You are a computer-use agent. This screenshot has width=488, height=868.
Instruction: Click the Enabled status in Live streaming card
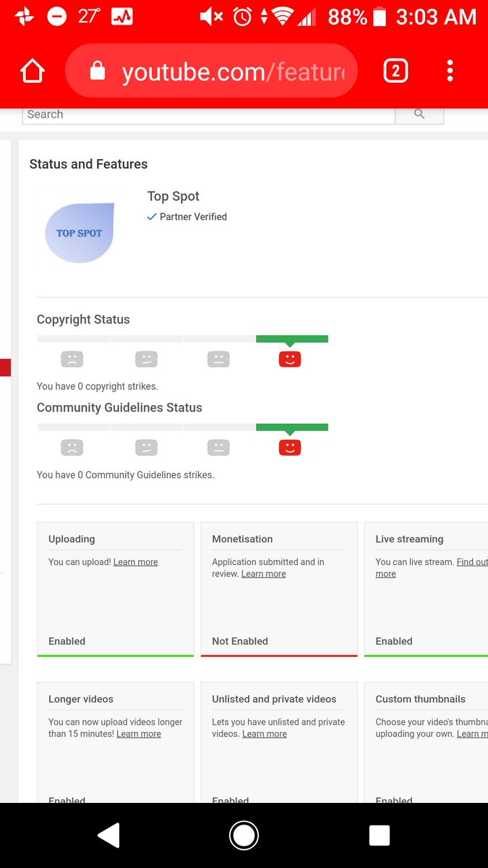(394, 642)
